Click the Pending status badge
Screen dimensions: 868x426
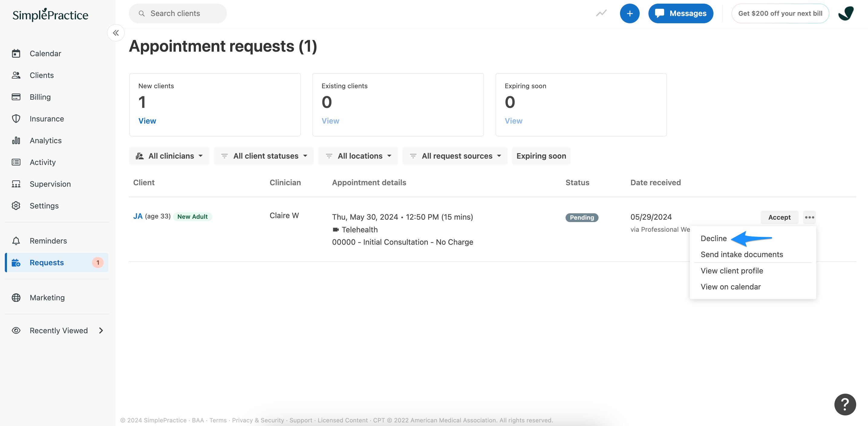tap(582, 217)
